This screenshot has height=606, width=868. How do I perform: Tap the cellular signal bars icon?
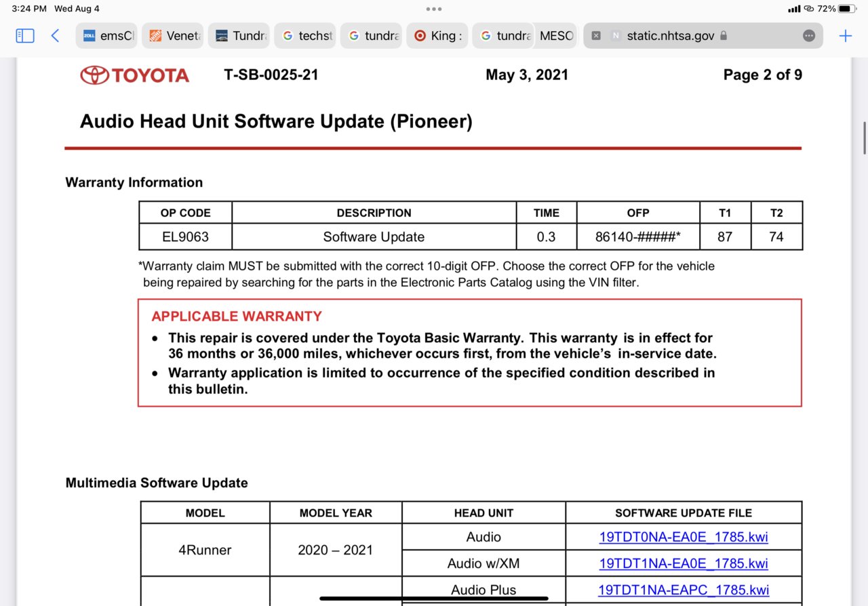(x=794, y=9)
